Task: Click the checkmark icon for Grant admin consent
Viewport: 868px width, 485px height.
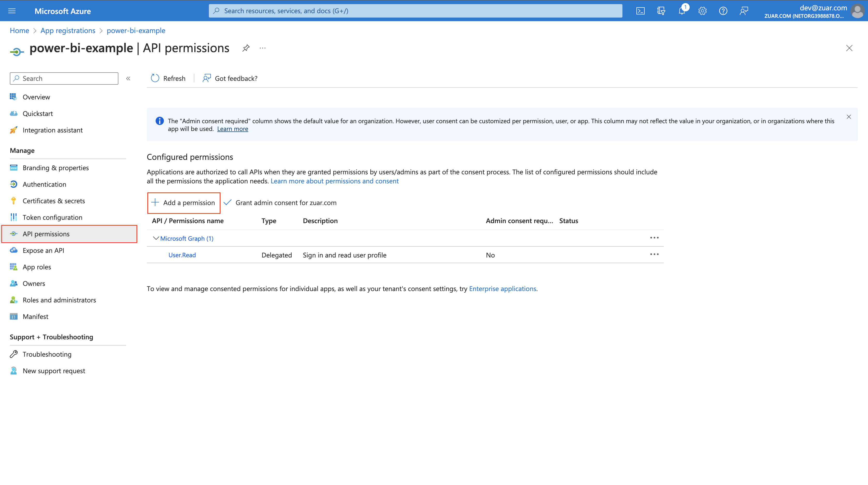Action: pos(227,202)
